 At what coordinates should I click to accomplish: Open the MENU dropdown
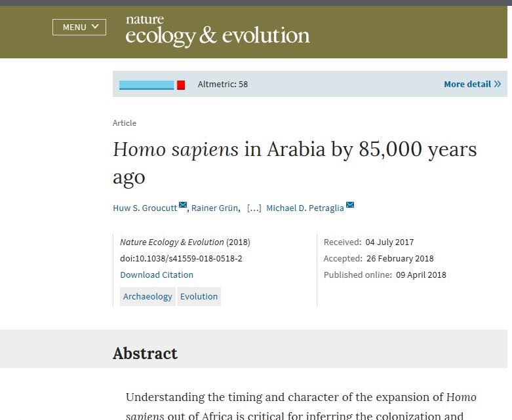79,27
